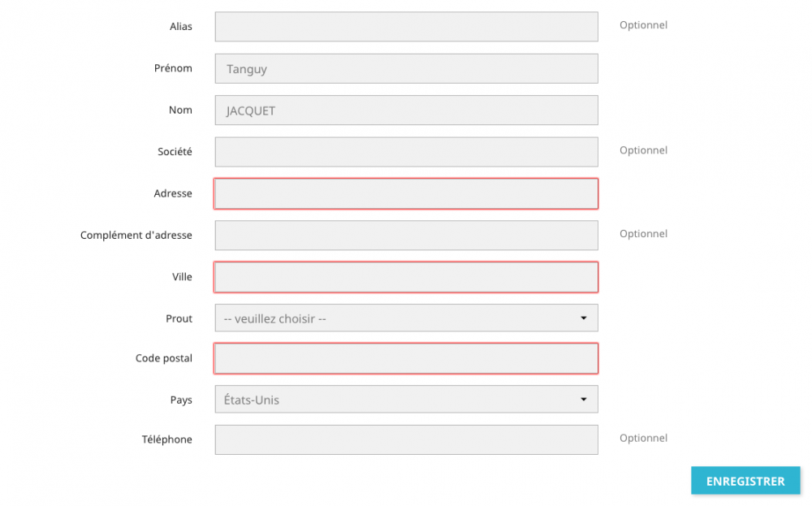Open the Prout dropdown list
Viewport: 812px width, 506px height.
coord(406,318)
